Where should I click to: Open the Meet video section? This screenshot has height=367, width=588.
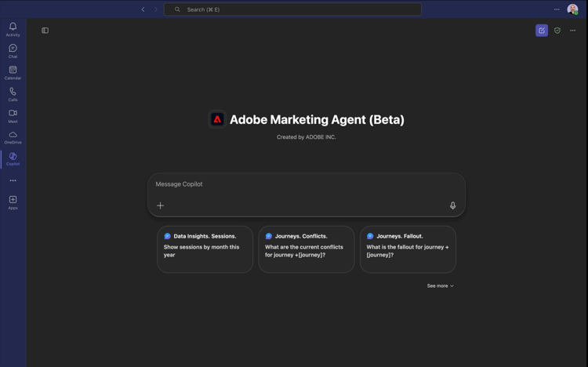(13, 116)
